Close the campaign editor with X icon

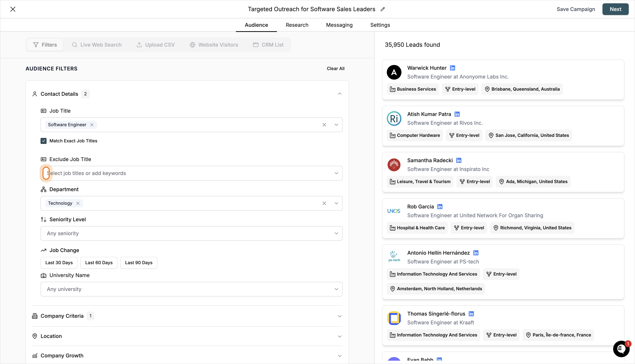point(13,9)
